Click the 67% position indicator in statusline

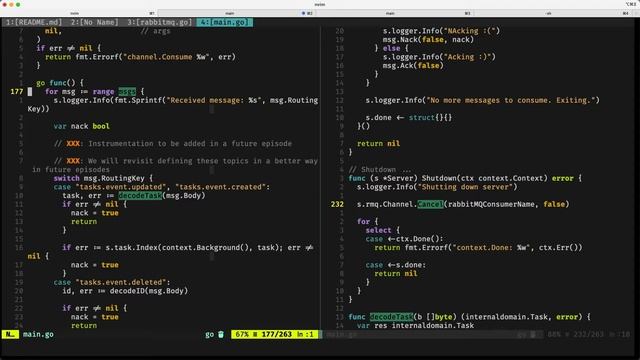(x=242, y=334)
